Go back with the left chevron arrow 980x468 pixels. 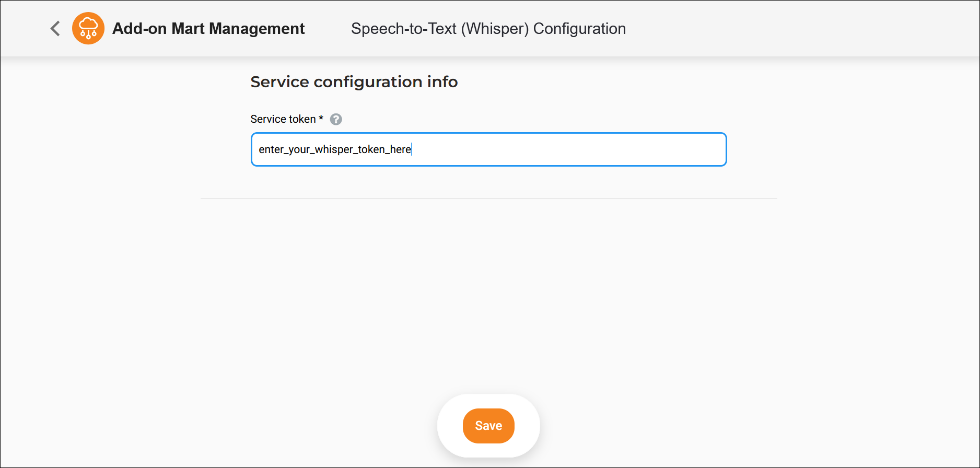[55, 28]
